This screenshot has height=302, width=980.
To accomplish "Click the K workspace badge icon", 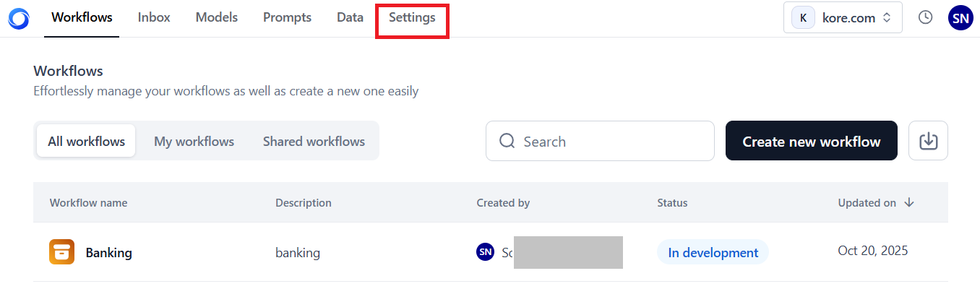I will point(804,18).
